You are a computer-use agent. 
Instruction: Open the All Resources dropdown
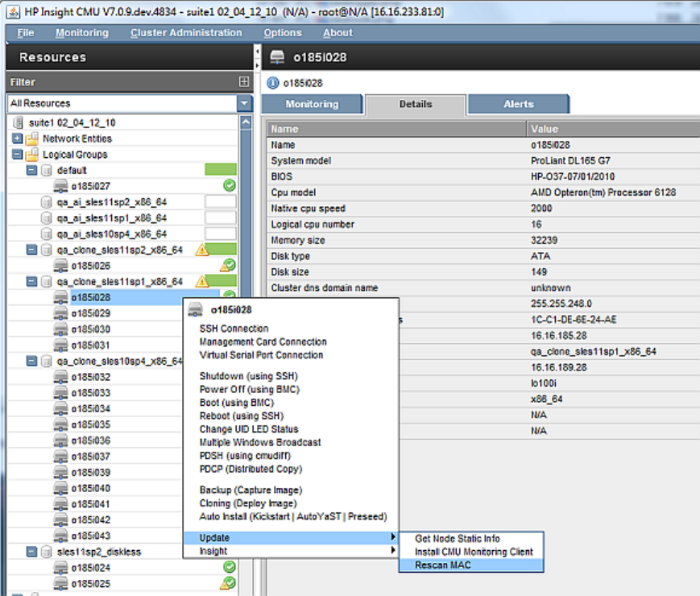tap(245, 103)
